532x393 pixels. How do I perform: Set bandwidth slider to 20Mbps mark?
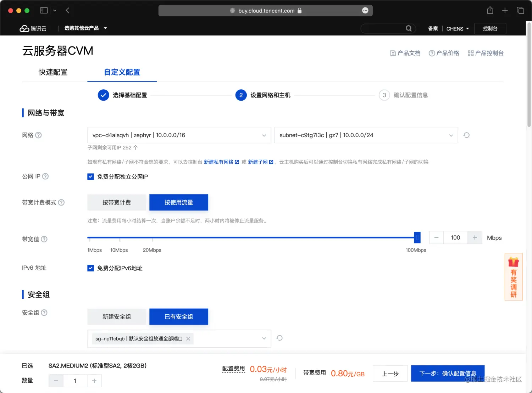(153, 238)
